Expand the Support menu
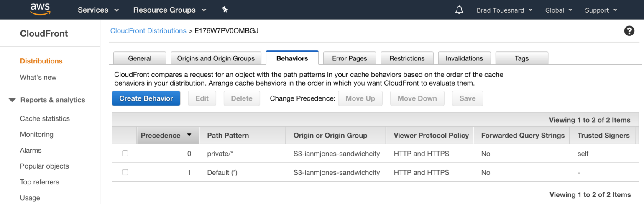Screen dimensions: 644x204 click(x=601, y=10)
